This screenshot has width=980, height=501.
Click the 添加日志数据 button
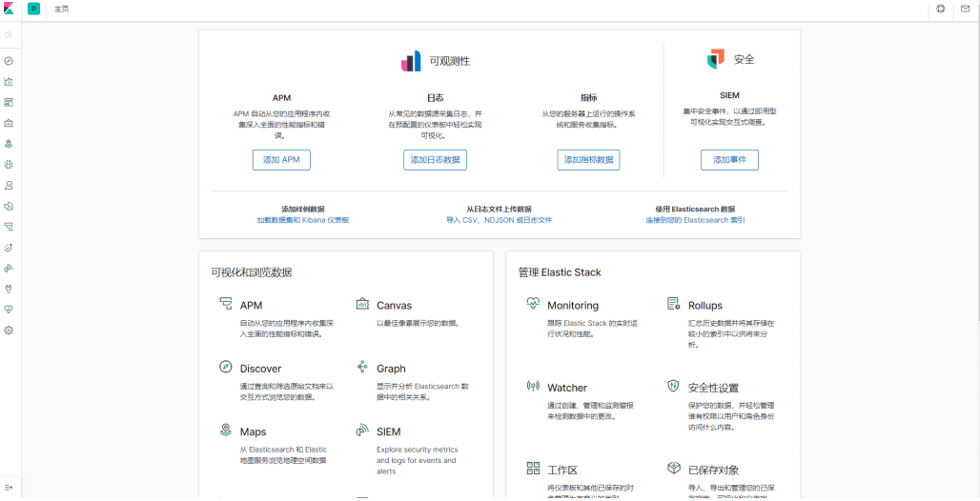point(435,160)
